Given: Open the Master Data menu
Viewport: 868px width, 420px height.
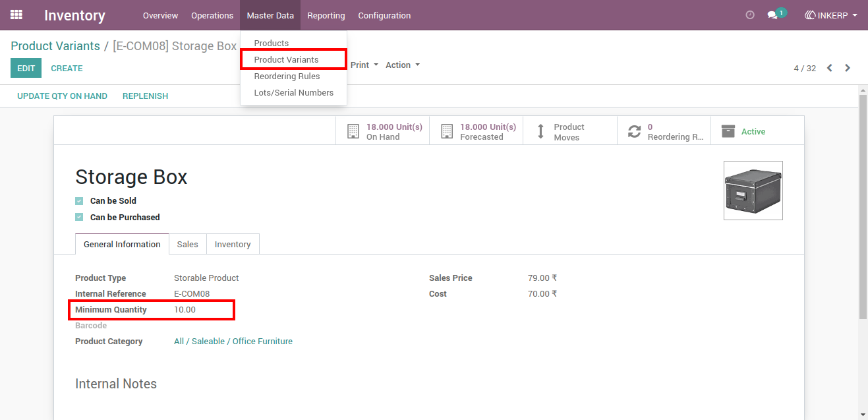Looking at the screenshot, I should 270,15.
